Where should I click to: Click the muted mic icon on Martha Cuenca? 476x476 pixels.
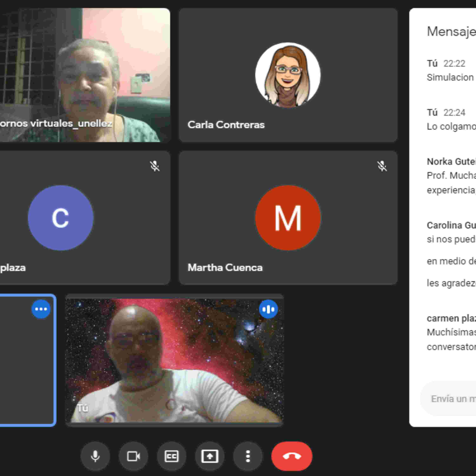(x=382, y=166)
